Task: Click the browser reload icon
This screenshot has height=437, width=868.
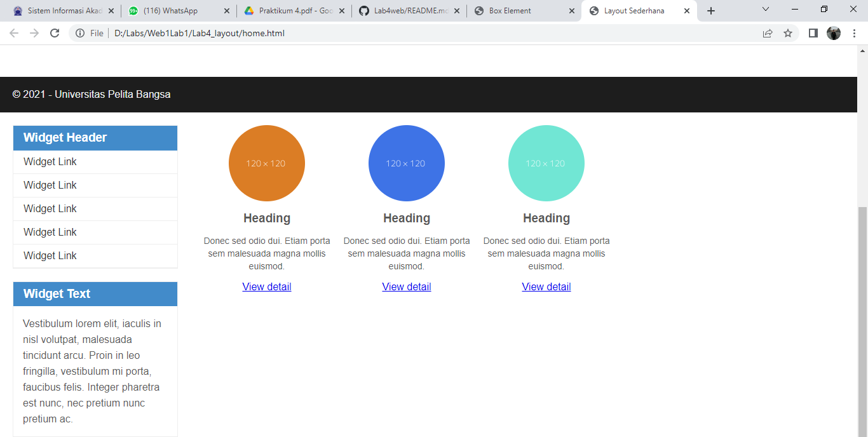Action: point(55,32)
